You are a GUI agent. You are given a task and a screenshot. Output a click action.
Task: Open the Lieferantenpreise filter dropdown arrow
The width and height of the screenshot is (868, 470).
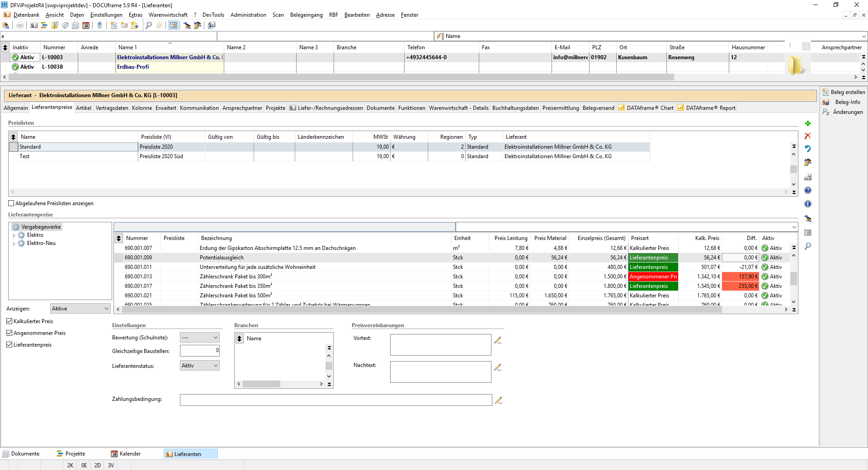coord(794,227)
